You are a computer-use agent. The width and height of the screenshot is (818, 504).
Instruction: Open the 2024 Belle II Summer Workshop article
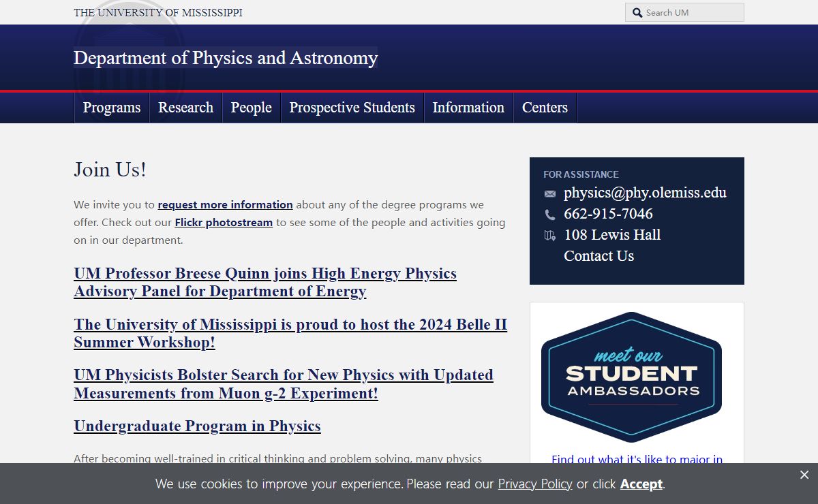(x=290, y=333)
